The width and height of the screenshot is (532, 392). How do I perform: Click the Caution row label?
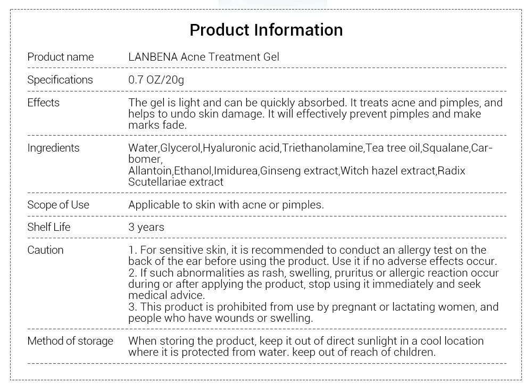45,250
